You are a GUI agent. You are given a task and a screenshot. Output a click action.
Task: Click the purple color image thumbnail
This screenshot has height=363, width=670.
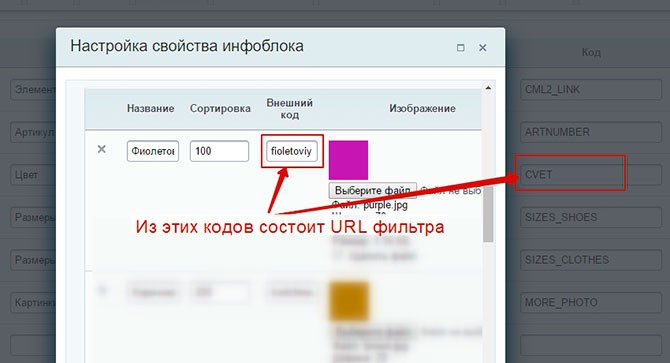[x=348, y=160]
